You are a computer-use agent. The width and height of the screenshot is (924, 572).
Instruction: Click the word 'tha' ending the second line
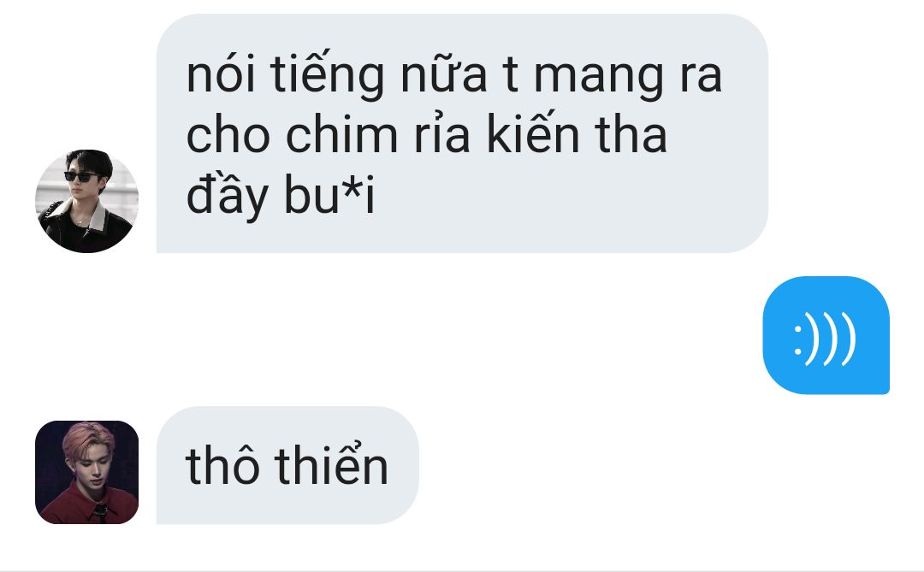click(631, 133)
